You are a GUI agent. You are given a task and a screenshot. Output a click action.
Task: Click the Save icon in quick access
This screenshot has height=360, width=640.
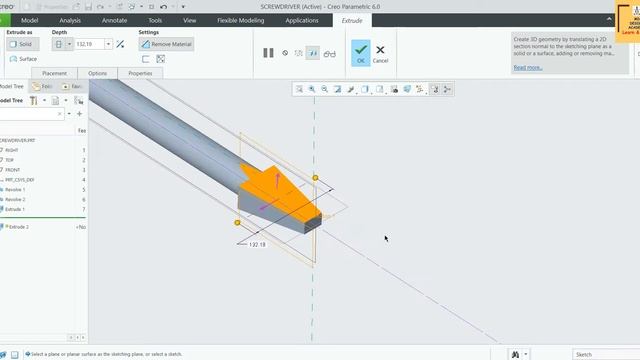(x=89, y=7)
